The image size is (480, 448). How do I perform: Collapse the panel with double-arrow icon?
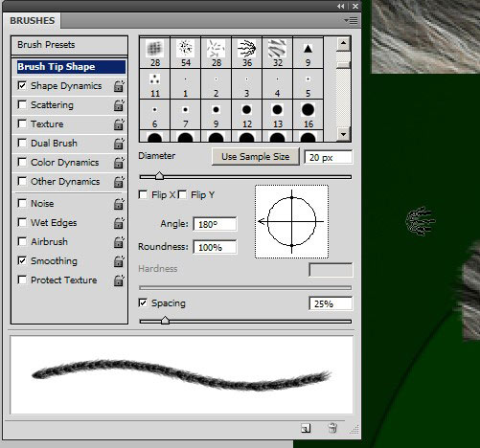pos(341,6)
